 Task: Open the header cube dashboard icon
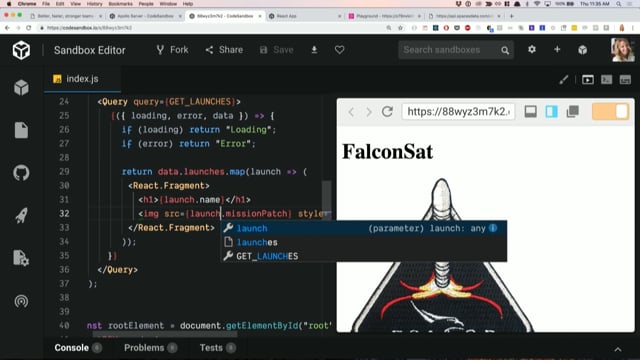coord(582,50)
